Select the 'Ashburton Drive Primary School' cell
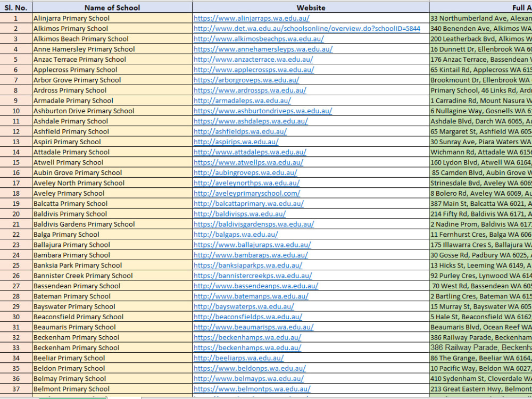The height and width of the screenshot is (399, 532). 112,111
